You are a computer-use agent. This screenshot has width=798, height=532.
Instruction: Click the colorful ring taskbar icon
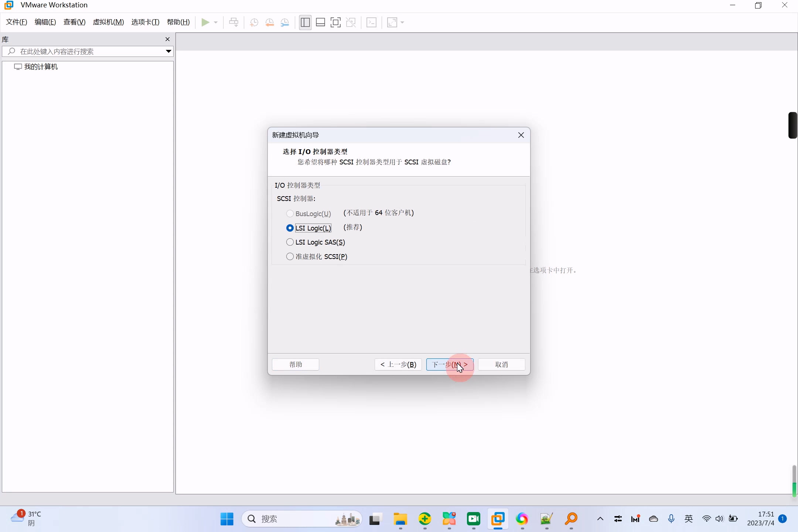tap(522, 519)
